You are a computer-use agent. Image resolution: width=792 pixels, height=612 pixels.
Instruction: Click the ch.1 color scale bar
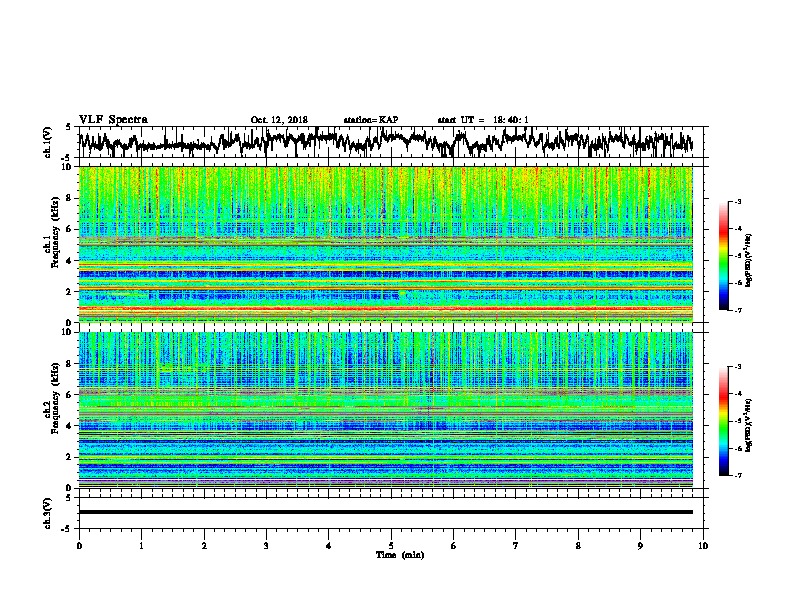click(x=723, y=256)
